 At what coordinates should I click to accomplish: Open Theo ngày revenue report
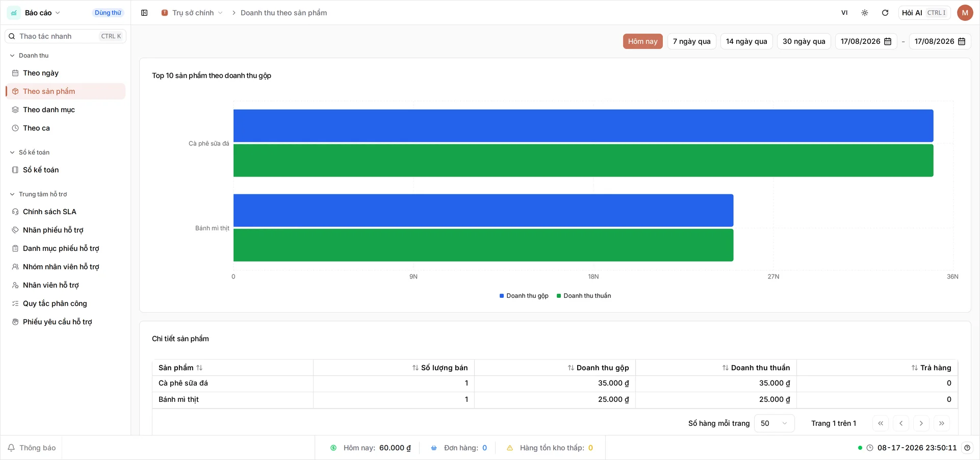pos(65,73)
